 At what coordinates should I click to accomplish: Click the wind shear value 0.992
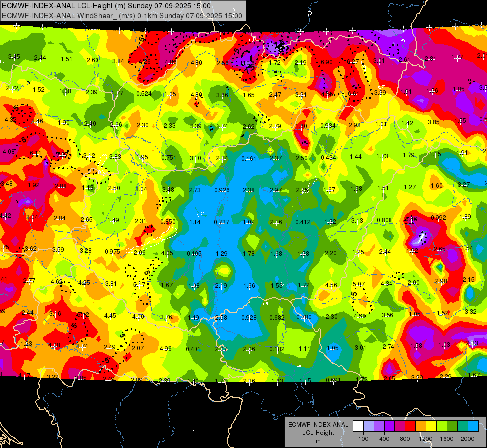(x=439, y=218)
